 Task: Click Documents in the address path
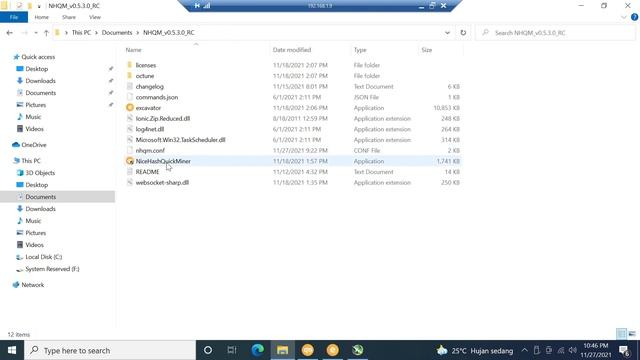click(x=117, y=33)
